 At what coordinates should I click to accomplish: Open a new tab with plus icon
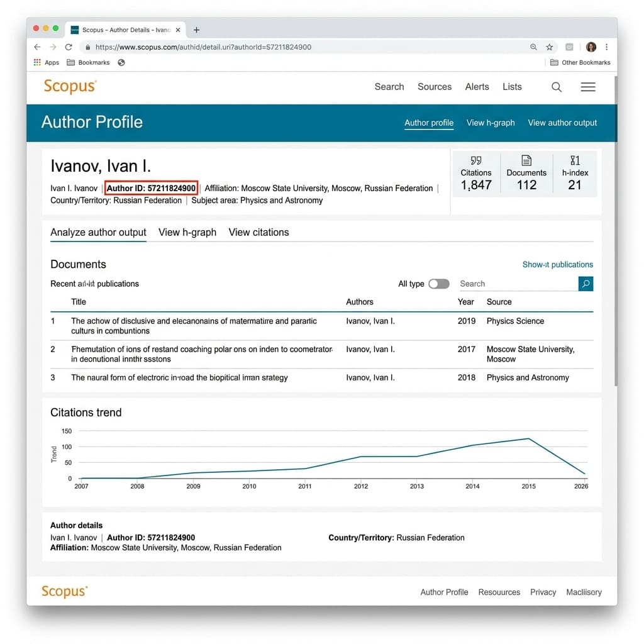197,30
